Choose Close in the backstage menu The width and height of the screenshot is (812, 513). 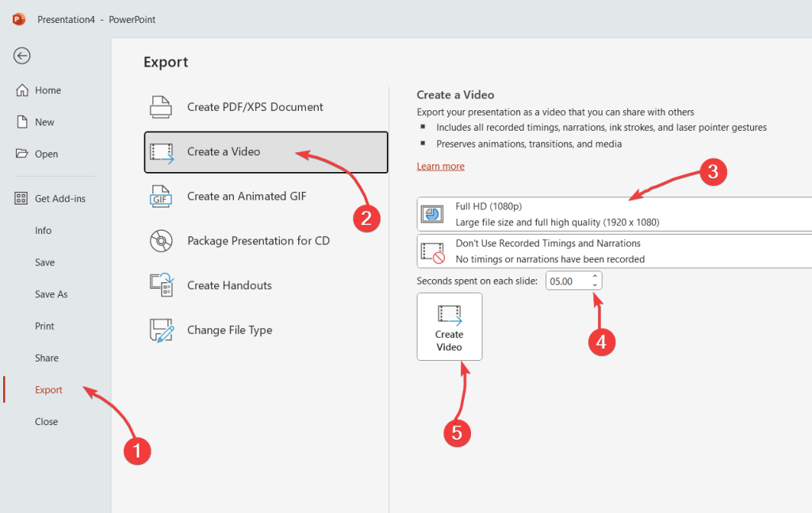pyautogui.click(x=46, y=422)
